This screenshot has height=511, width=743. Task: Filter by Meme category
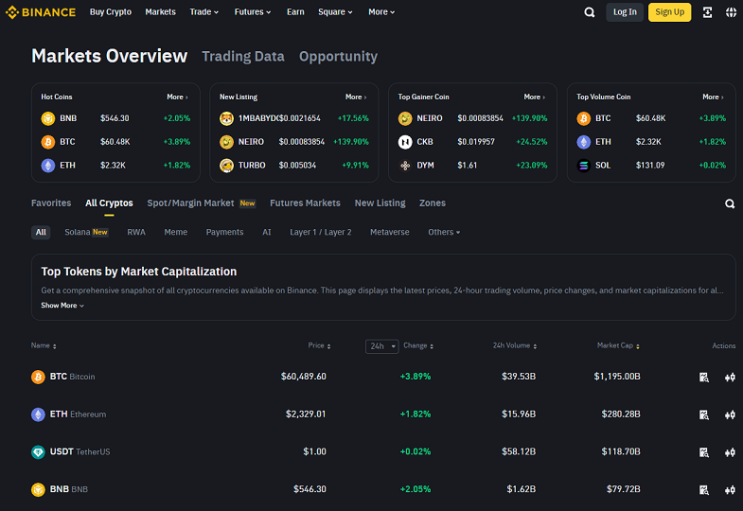coord(176,232)
